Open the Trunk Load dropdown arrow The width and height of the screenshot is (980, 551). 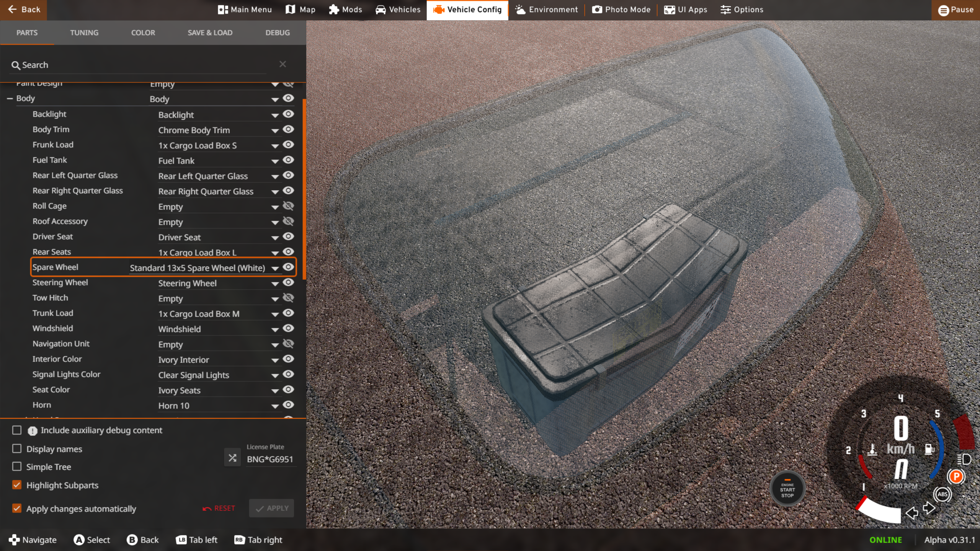(x=275, y=314)
